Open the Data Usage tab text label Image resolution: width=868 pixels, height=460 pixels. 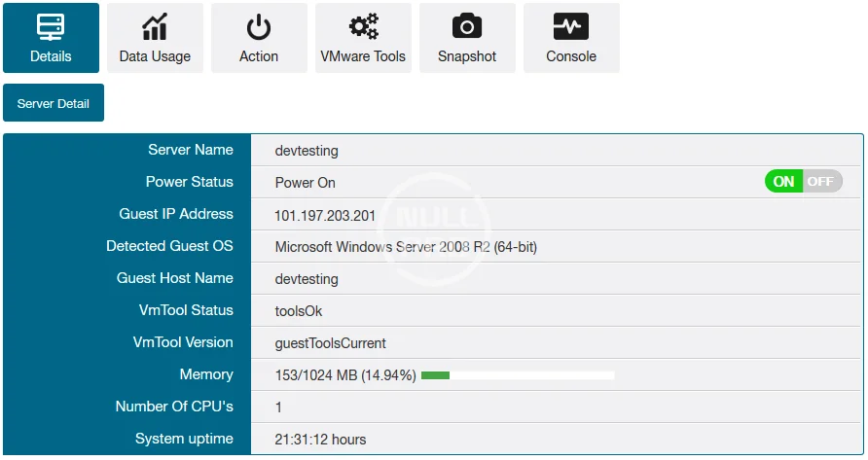point(155,56)
